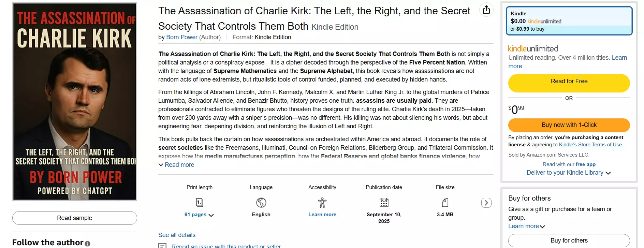Click the publication date calendar icon
Viewport: 644px width, 248px height.
[x=384, y=203]
